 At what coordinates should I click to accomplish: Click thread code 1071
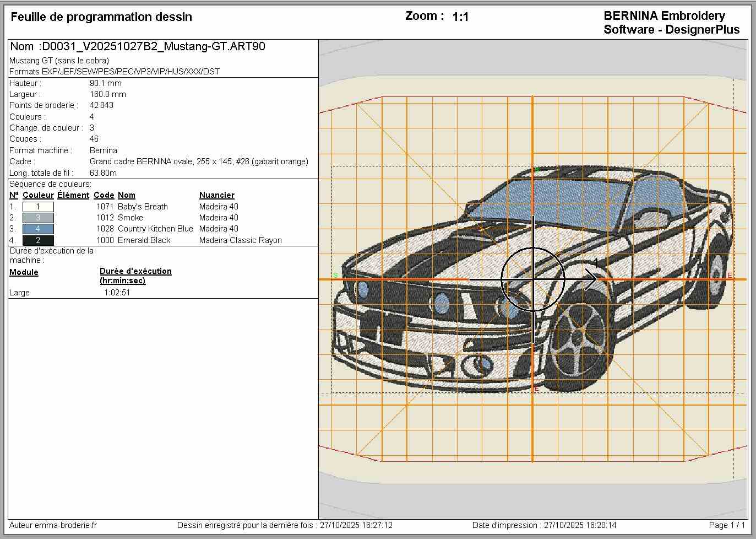[x=105, y=207]
